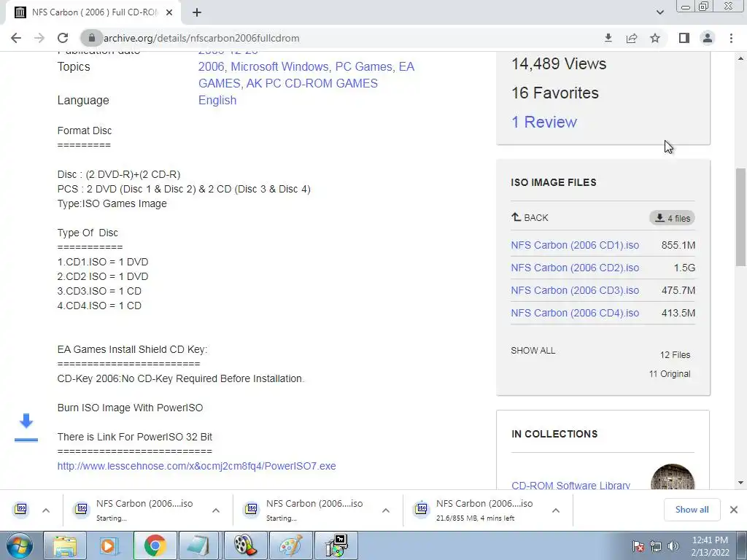Open the Paint taskbar icon

pyautogui.click(x=290, y=545)
